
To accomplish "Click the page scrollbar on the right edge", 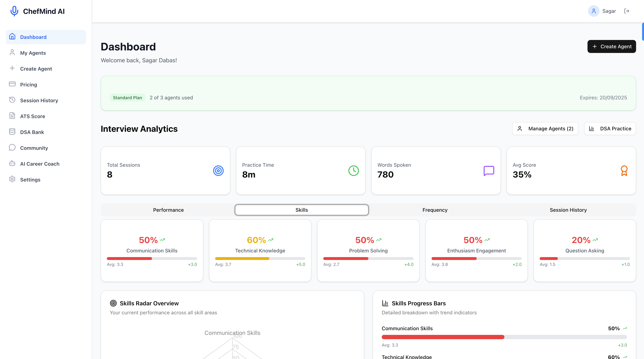I will 643,32.
